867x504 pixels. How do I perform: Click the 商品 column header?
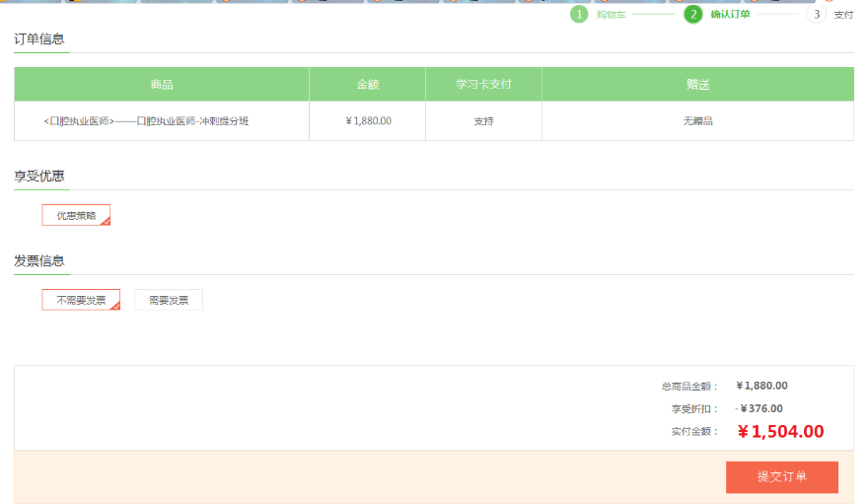pos(162,85)
